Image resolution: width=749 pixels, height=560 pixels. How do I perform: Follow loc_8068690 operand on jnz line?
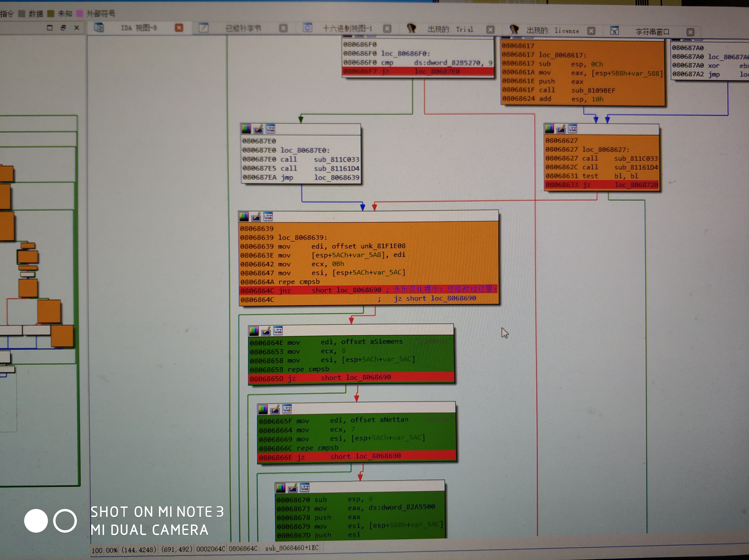coord(359,290)
